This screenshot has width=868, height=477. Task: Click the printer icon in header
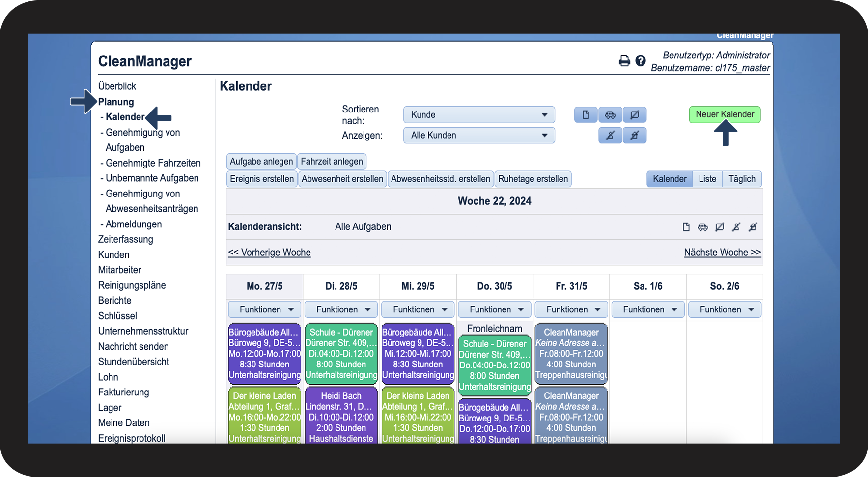click(624, 60)
